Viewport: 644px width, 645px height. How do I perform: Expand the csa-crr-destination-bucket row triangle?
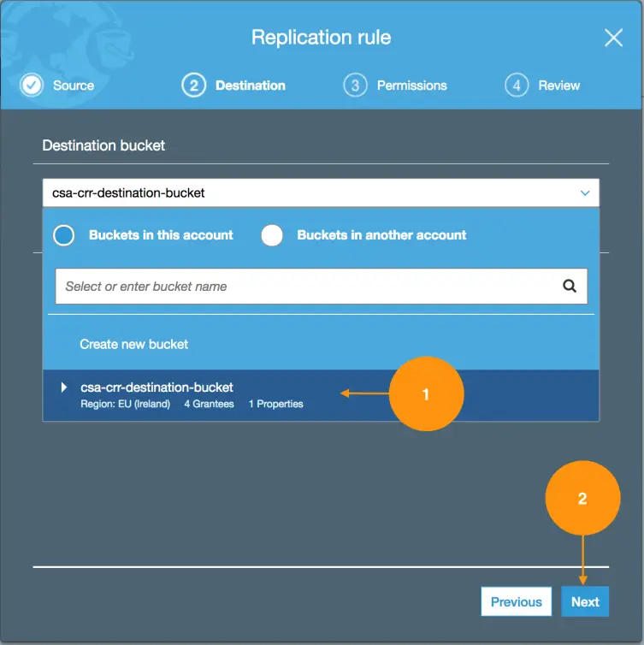(64, 387)
